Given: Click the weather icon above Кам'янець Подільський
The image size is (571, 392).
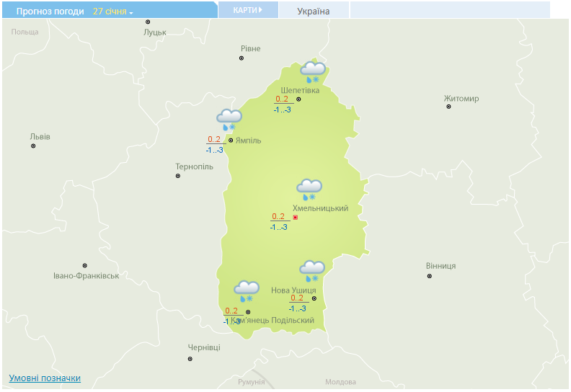Looking at the screenshot, I should (247, 291).
